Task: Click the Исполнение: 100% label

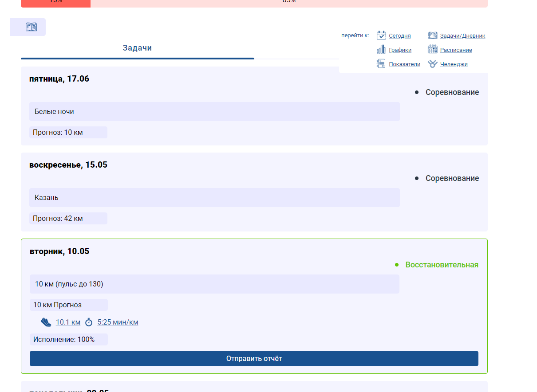Action: 69,340
